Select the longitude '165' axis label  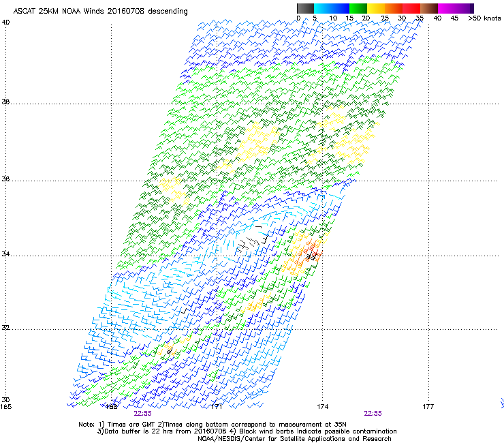pos(5,407)
